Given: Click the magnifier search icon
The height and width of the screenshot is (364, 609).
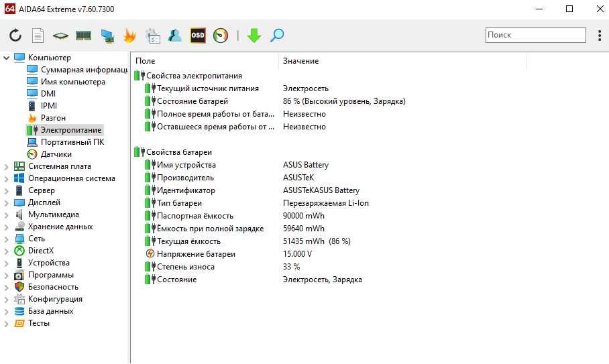Looking at the screenshot, I should click(x=277, y=36).
